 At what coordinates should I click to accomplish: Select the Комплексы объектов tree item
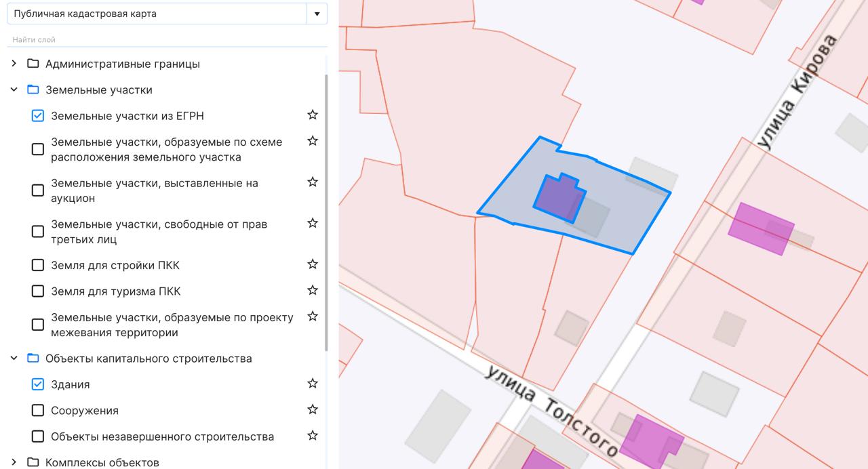click(x=102, y=462)
